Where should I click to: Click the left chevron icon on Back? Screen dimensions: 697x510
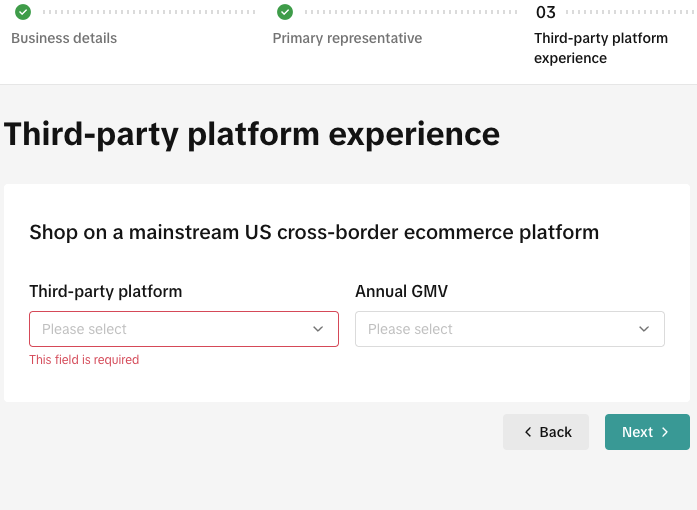528,432
